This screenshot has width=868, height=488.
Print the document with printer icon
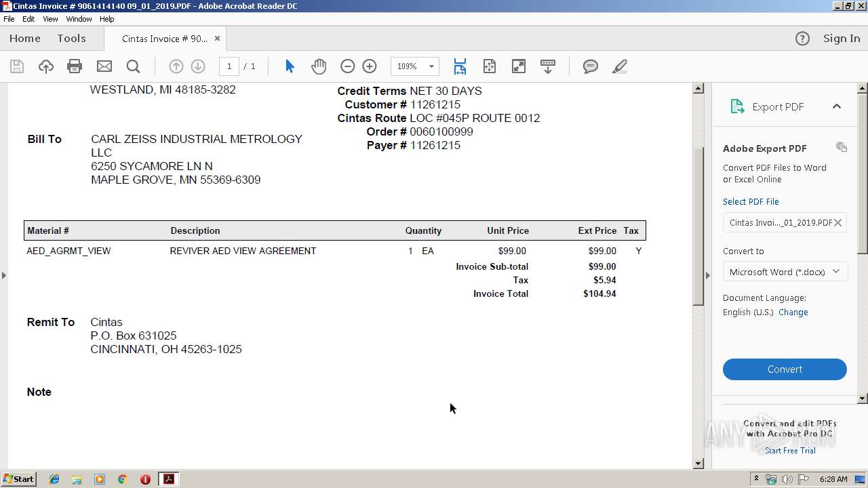pyautogui.click(x=75, y=66)
